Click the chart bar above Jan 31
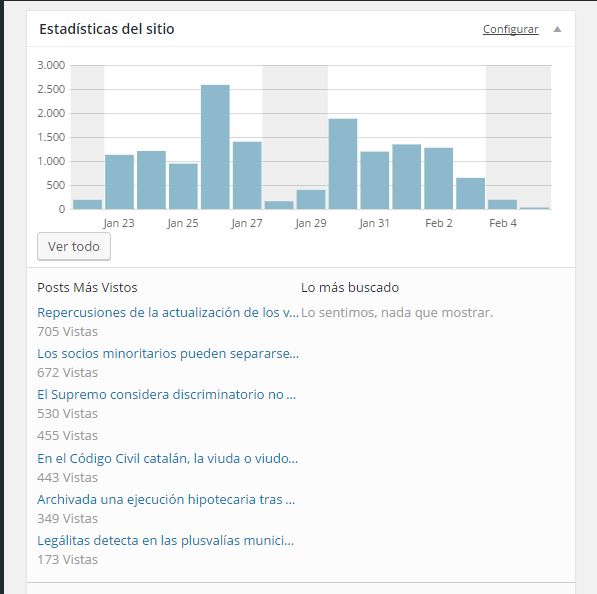 [375, 180]
